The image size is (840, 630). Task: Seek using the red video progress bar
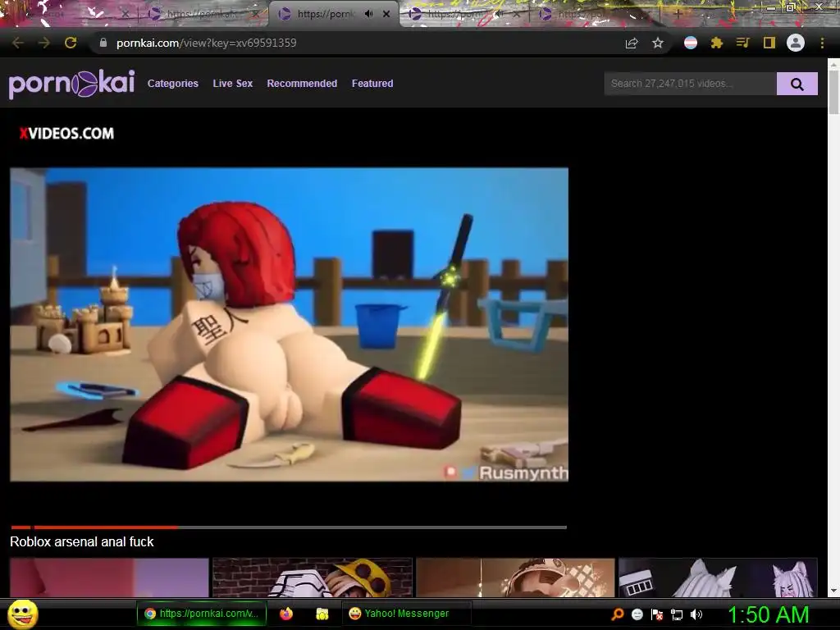pos(288,527)
